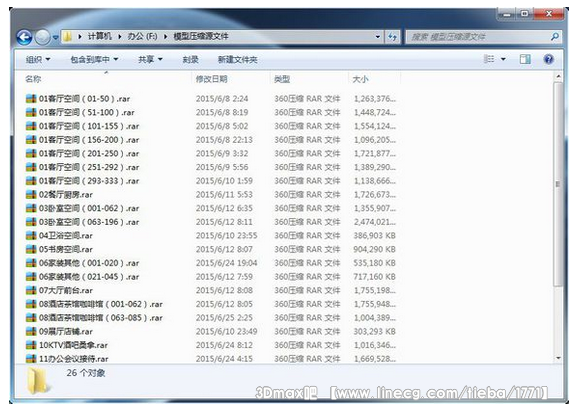Click the date 2015/6/25 2:25
577x410 pixels.
[224, 318]
